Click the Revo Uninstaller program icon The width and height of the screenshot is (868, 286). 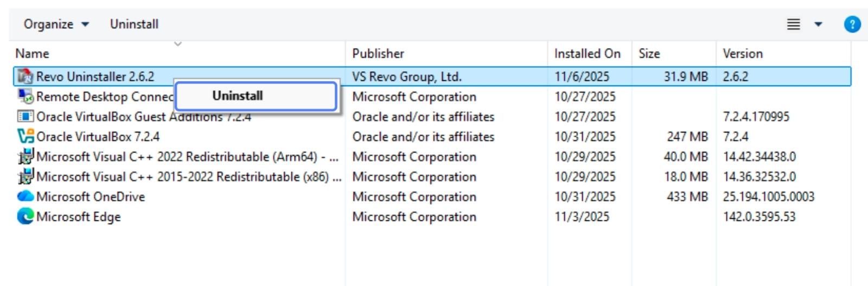pos(25,77)
